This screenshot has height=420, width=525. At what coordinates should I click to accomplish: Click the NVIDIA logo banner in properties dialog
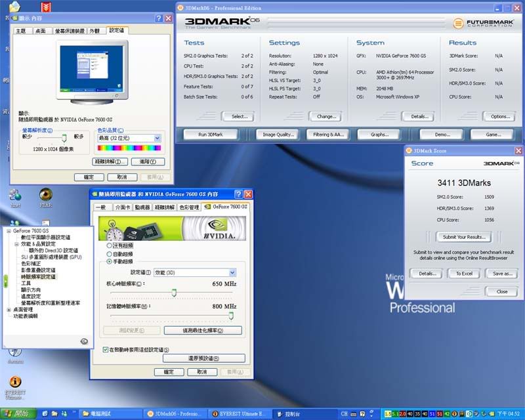pos(172,228)
